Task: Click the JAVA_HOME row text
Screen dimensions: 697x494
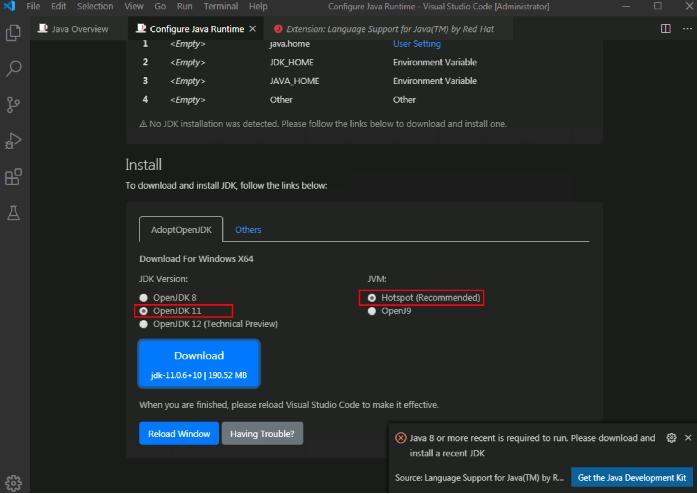Action: (294, 81)
